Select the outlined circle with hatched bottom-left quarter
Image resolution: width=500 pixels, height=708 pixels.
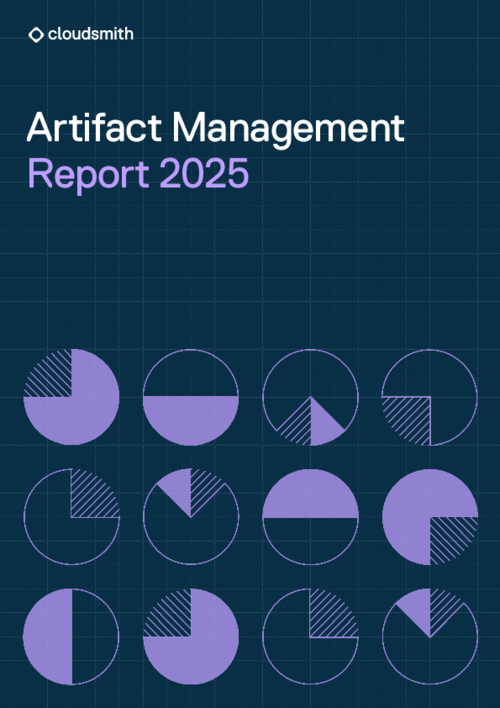tap(430, 397)
